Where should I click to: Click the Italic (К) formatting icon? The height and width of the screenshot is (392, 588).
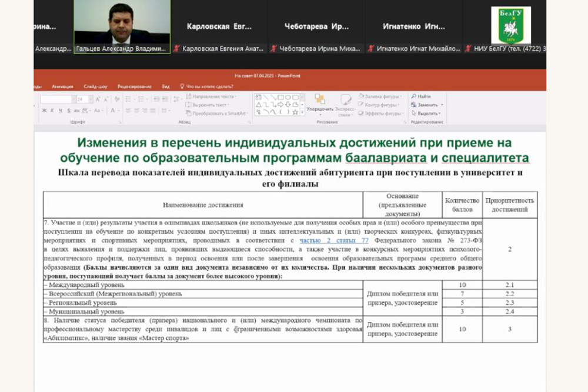click(52, 110)
